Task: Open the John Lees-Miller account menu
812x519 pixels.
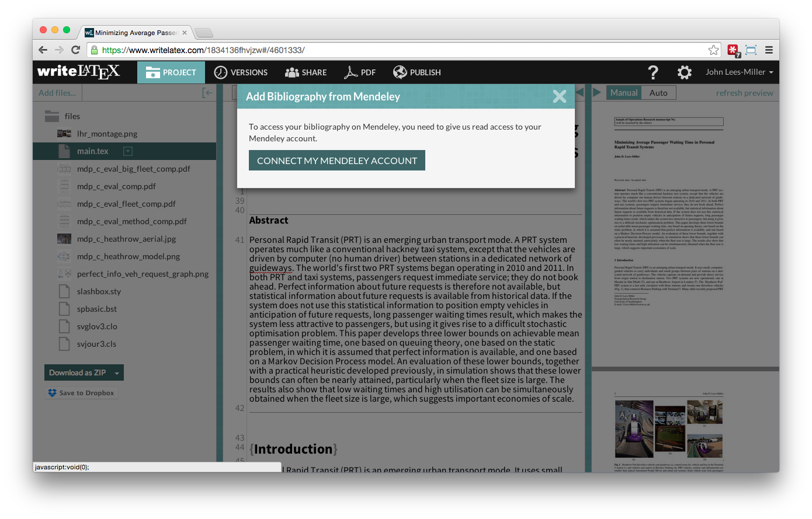Action: 739,72
